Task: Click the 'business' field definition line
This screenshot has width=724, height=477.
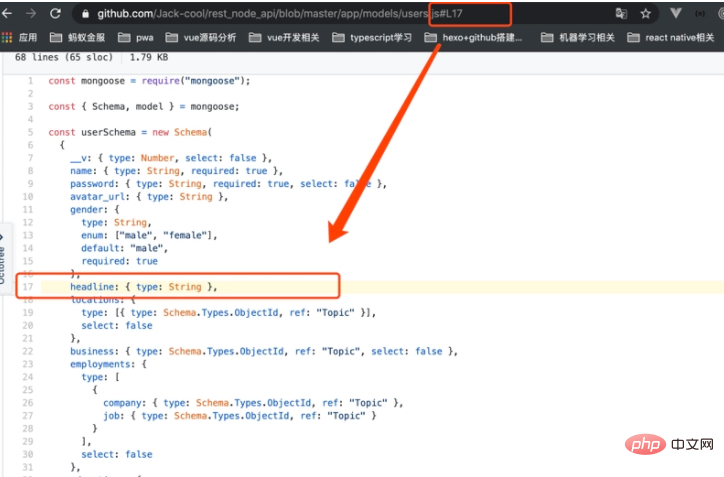Action: (264, 351)
